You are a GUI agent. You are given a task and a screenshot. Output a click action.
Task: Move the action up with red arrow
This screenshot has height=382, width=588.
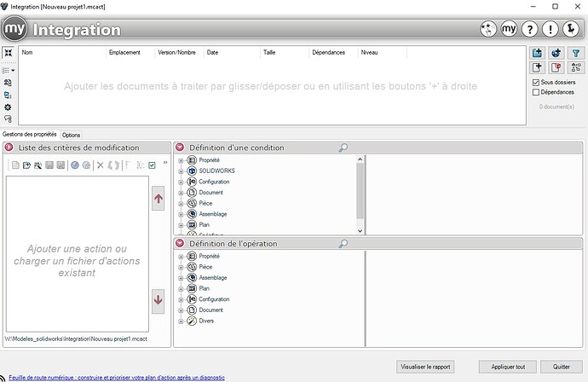coord(158,200)
